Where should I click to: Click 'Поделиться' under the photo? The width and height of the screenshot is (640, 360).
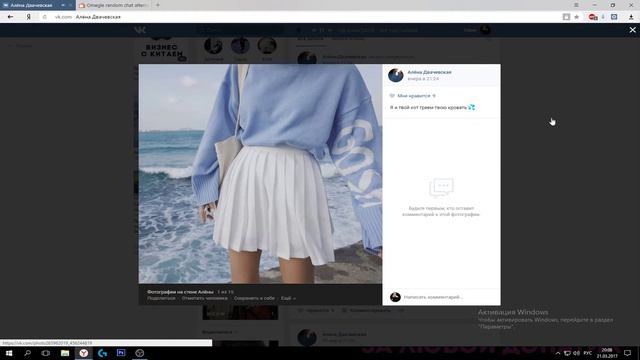[161, 298]
